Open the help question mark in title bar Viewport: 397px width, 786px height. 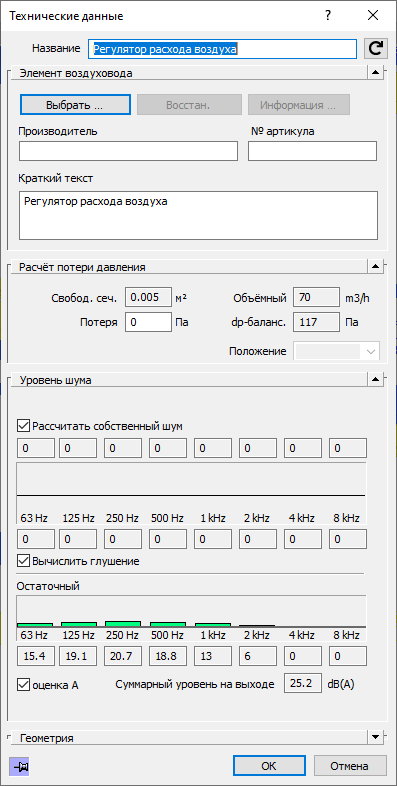(x=327, y=16)
